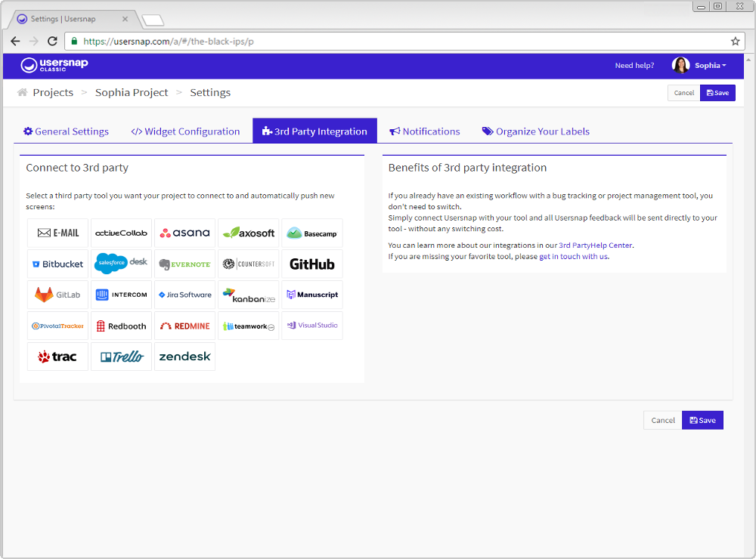756x559 pixels.
Task: Switch to General Settings tab
Action: (x=66, y=131)
